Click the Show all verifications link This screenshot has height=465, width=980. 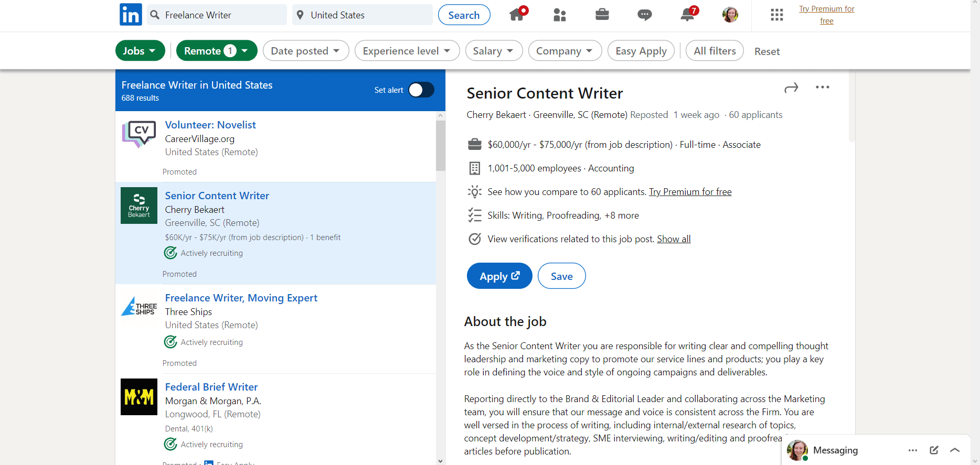674,239
